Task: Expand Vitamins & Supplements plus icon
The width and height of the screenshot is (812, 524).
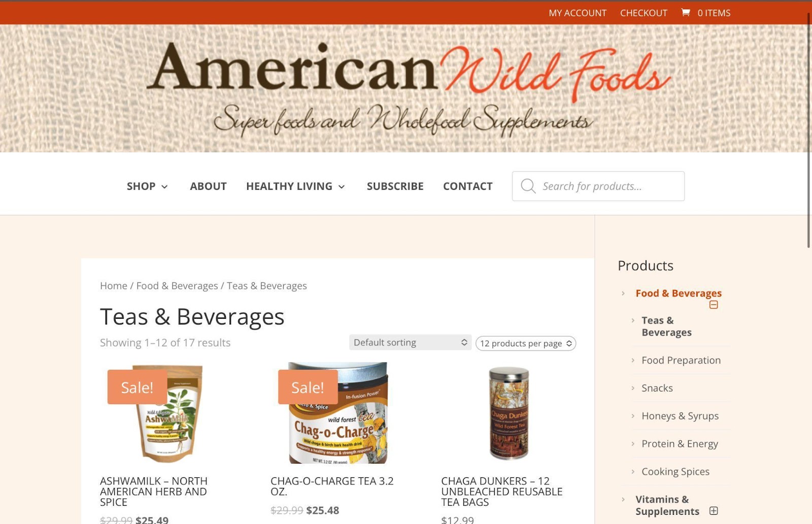Action: pyautogui.click(x=714, y=511)
